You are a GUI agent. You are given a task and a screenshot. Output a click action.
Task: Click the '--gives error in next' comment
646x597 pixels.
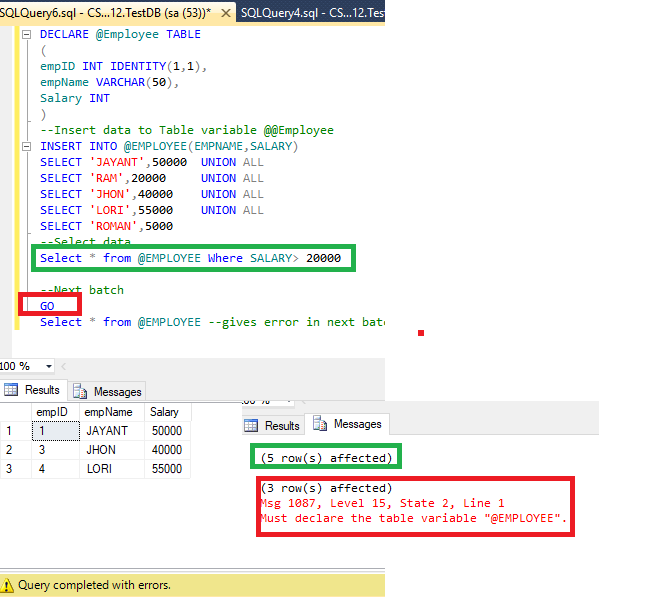coord(296,322)
